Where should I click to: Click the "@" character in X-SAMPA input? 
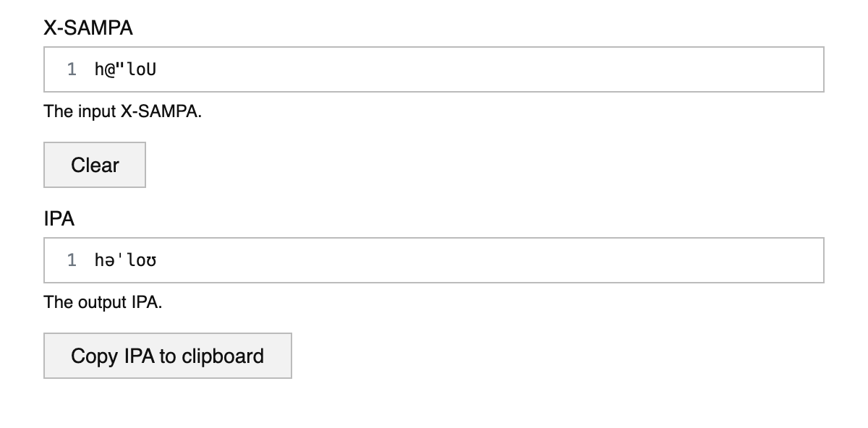click(109, 69)
